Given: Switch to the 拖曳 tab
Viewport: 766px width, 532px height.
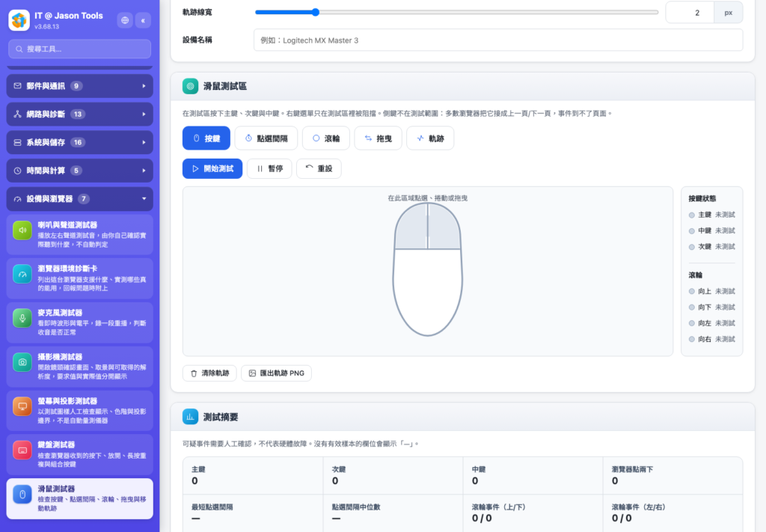Looking at the screenshot, I should pyautogui.click(x=378, y=138).
